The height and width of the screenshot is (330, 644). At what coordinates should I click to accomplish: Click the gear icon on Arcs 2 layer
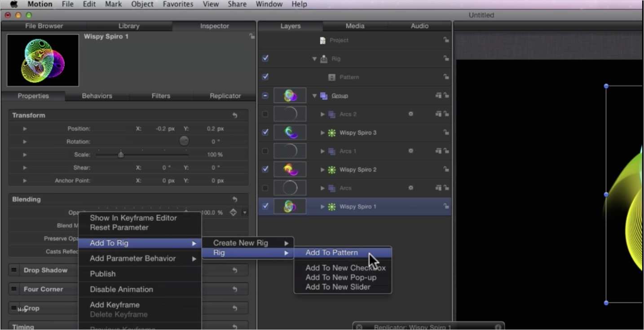pos(410,114)
